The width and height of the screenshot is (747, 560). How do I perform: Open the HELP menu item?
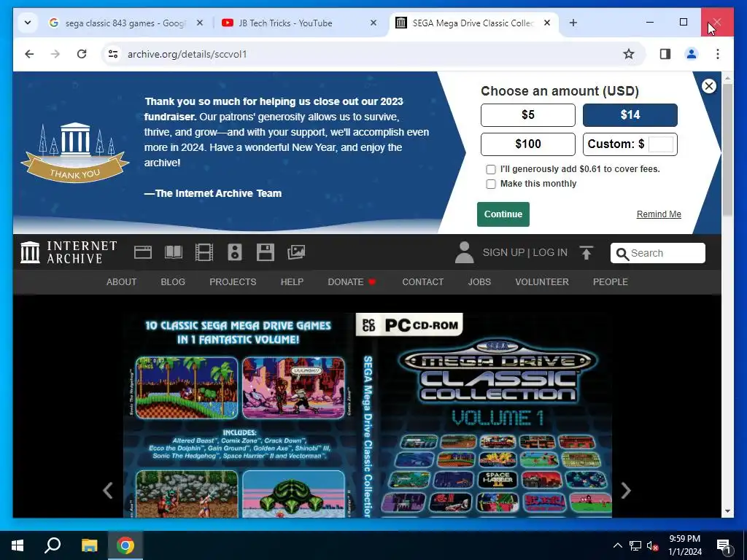292,282
